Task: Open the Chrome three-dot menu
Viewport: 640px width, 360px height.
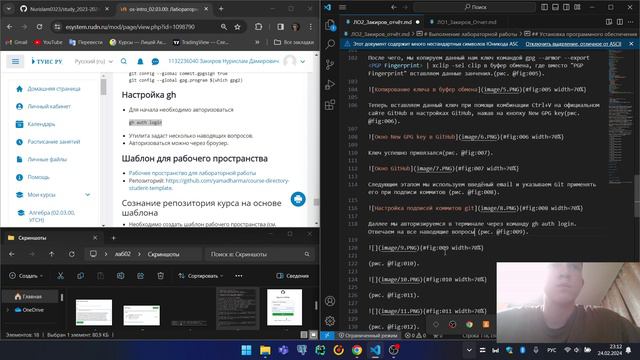Action: [311, 27]
